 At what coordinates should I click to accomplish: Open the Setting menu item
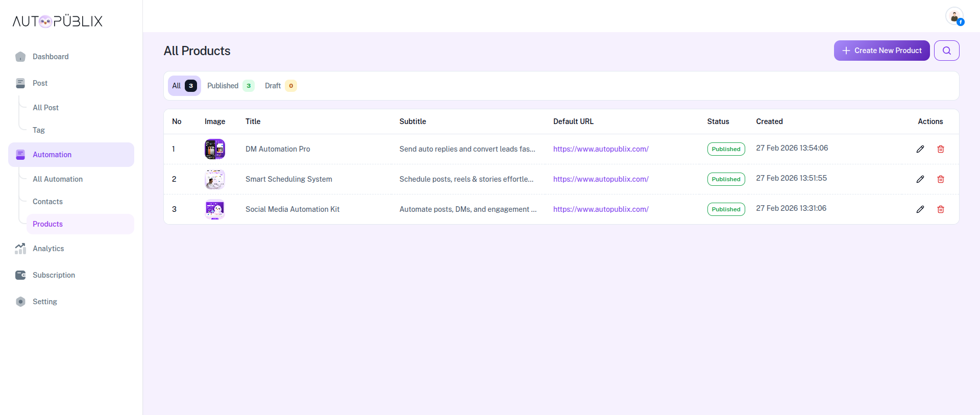(x=71, y=302)
